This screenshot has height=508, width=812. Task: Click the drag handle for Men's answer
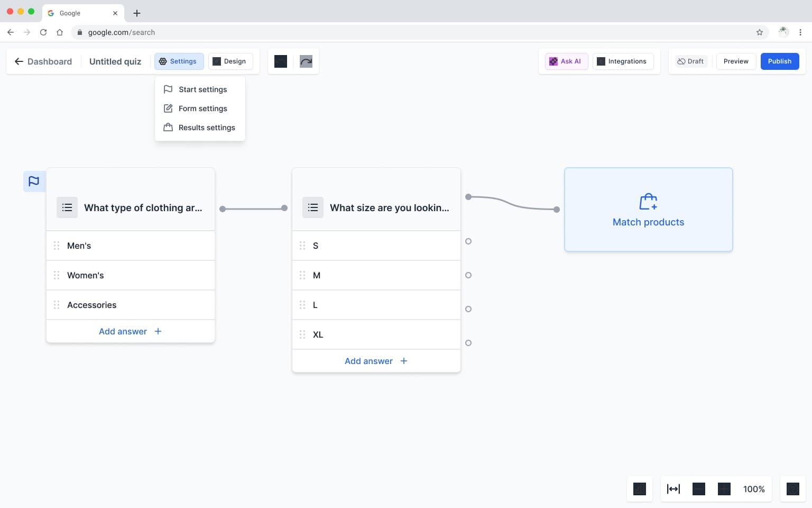click(x=57, y=246)
